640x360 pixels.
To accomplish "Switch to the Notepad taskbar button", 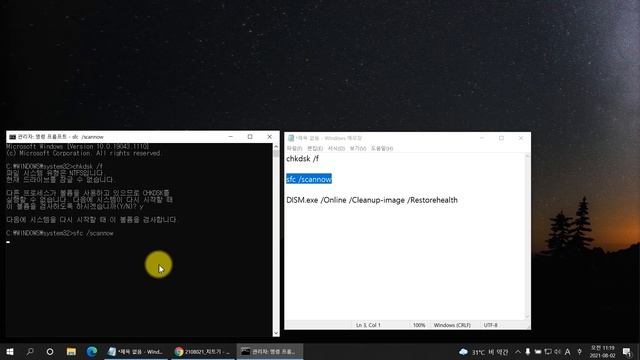I will pyautogui.click(x=136, y=351).
